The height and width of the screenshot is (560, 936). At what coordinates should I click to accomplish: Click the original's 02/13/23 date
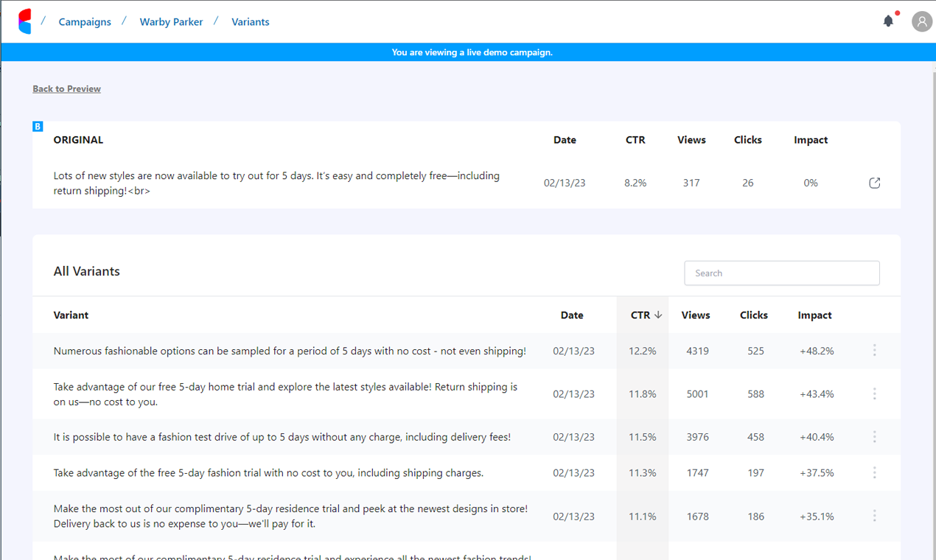565,183
